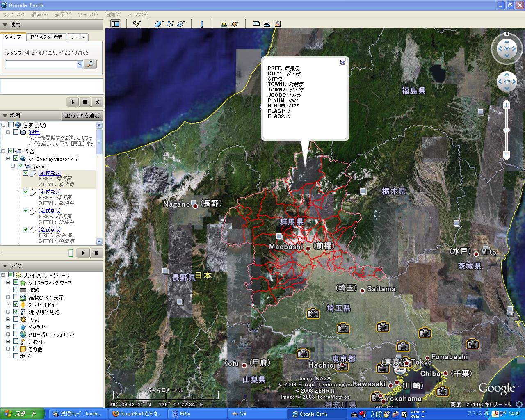Switch to the ルート tab
The image size is (525, 420).
[x=78, y=37]
